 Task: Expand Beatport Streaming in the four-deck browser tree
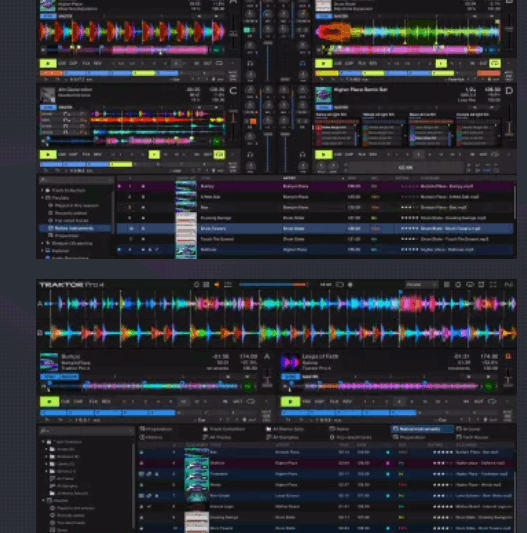click(42, 243)
